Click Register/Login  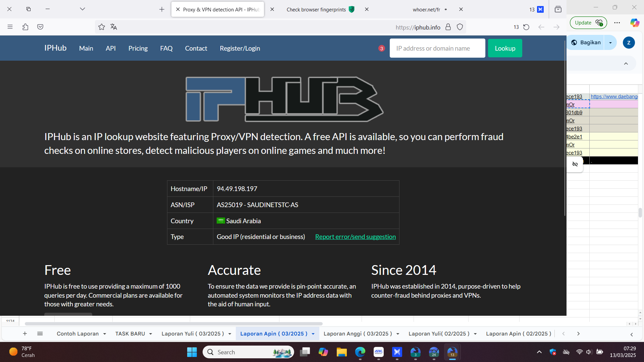click(240, 48)
